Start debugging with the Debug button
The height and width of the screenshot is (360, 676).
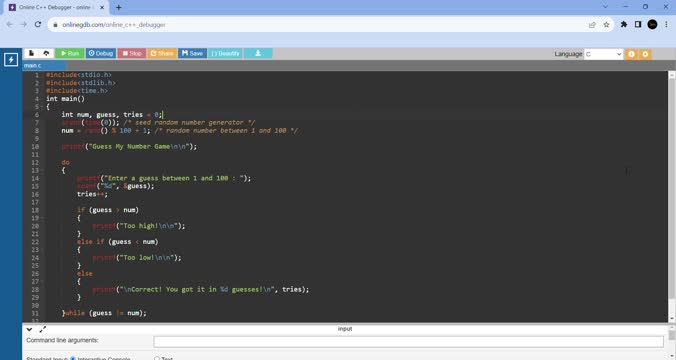100,53
